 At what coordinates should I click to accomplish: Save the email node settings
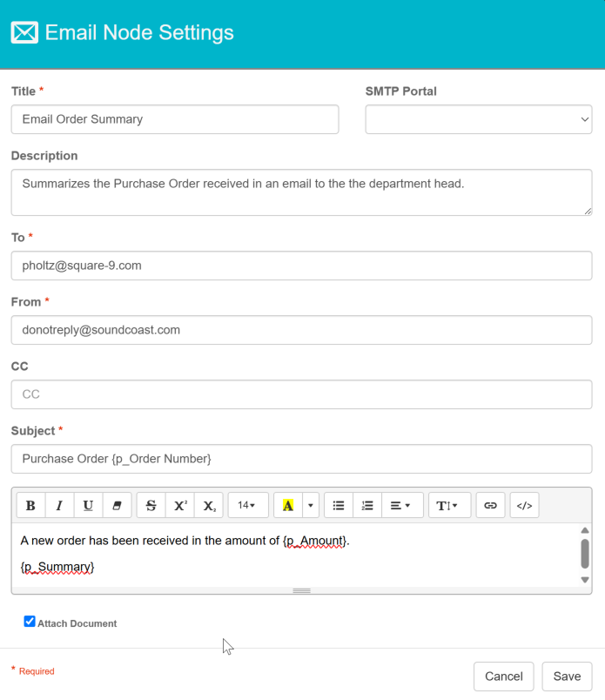coord(567,676)
